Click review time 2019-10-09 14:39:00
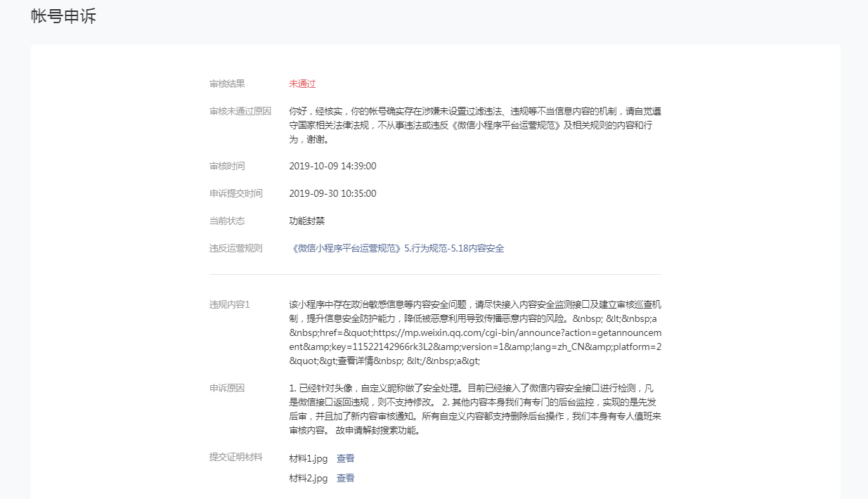Screen dimensions: 868x499 [332, 166]
